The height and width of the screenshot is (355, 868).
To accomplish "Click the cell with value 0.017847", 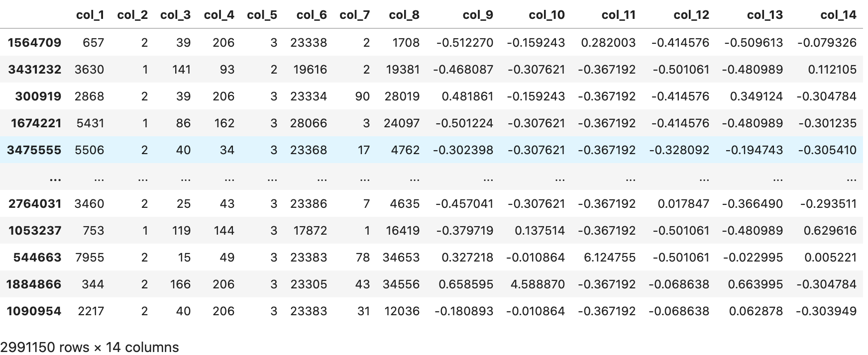I will pyautogui.click(x=683, y=204).
